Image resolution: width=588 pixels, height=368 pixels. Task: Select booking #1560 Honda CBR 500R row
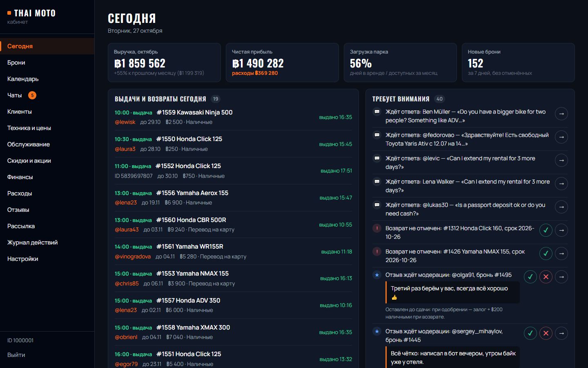click(x=233, y=225)
